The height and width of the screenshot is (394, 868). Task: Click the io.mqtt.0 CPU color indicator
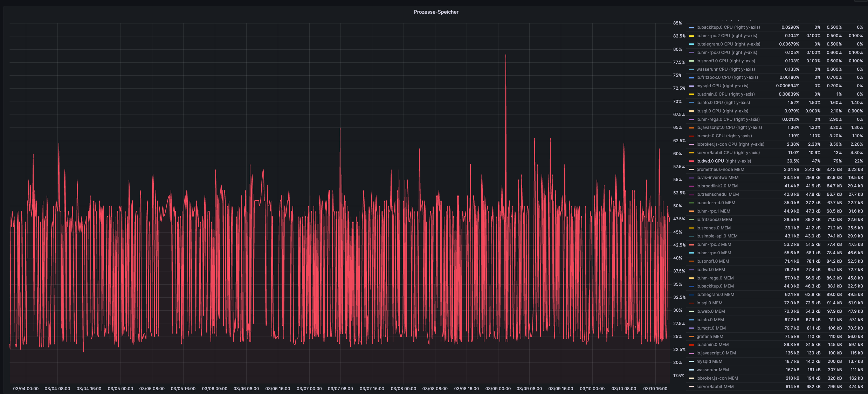691,136
